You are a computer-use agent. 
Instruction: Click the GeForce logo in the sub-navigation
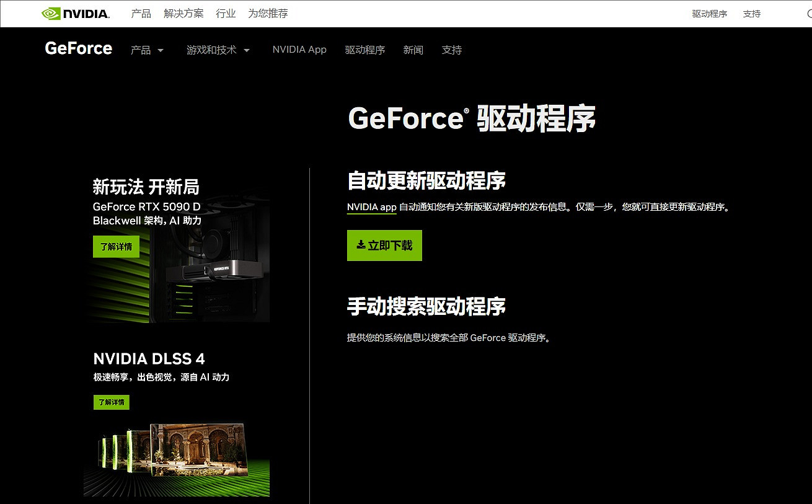(79, 49)
